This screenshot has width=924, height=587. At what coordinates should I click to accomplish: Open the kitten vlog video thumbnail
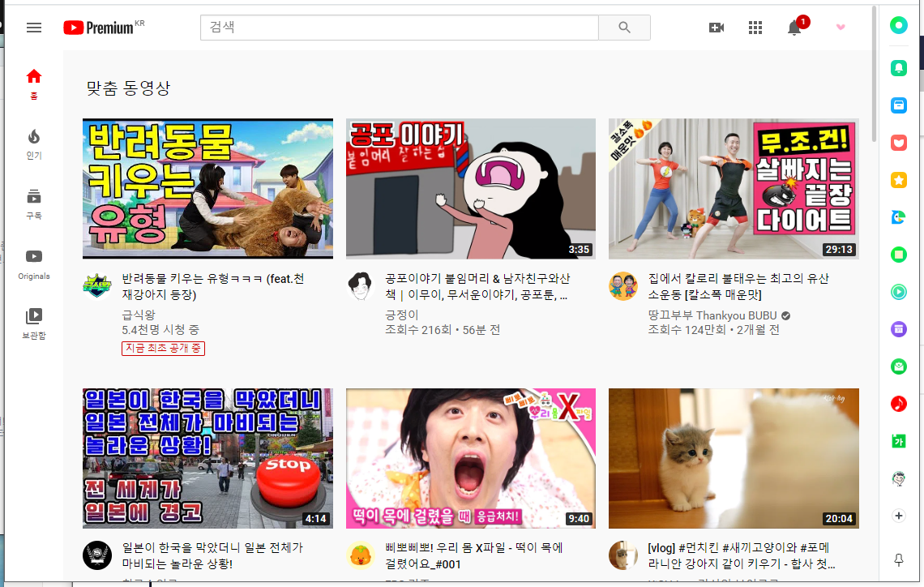734,458
